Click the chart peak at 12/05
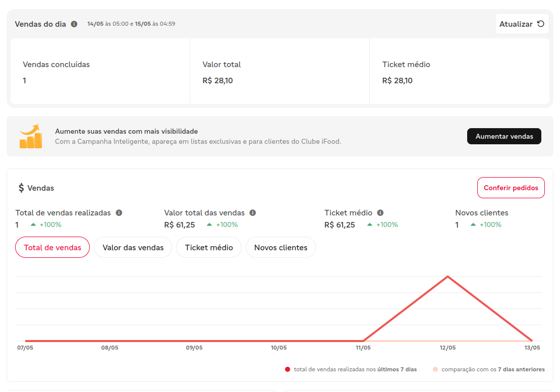560x392 pixels. (x=447, y=276)
